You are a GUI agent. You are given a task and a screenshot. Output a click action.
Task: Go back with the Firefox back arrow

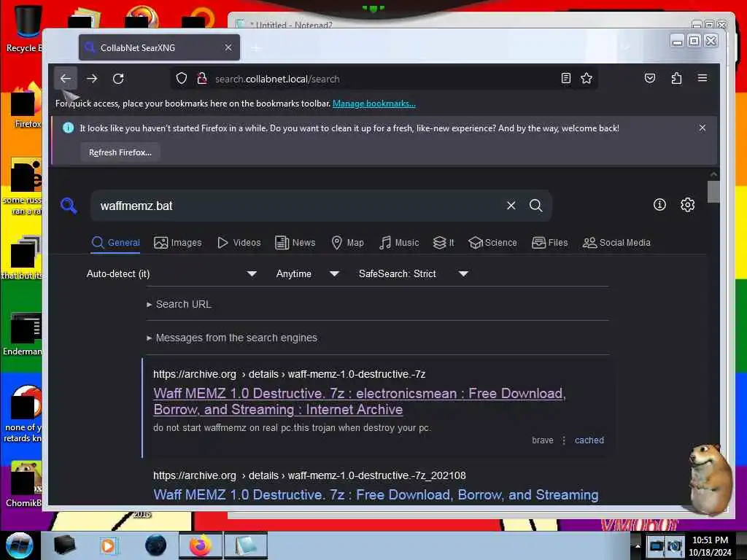tap(65, 79)
